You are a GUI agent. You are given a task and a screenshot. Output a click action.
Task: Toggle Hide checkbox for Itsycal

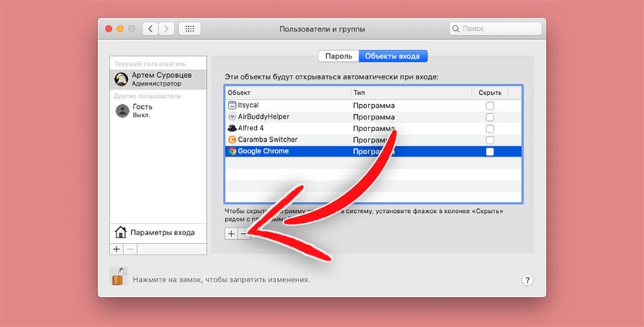pyautogui.click(x=490, y=106)
